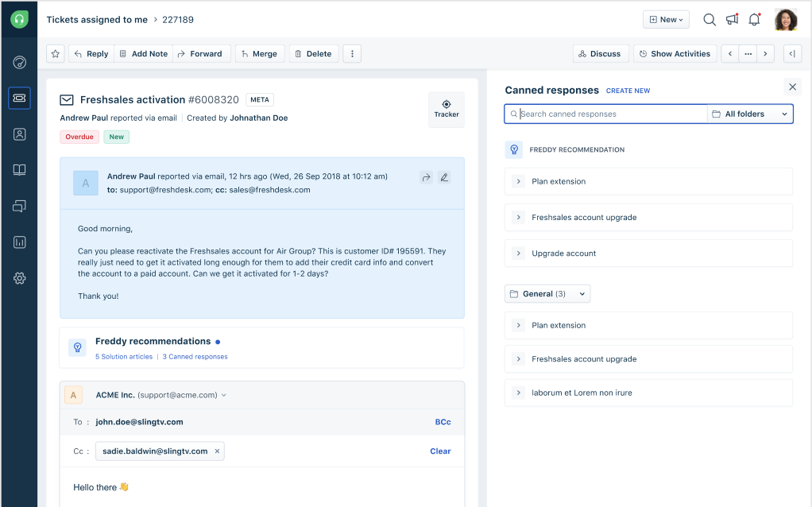
Task: Go to previous ticket arrow
Action: [730, 54]
